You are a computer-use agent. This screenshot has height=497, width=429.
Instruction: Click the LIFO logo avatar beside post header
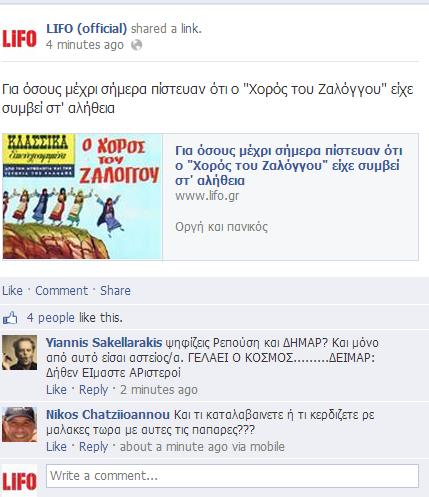tap(19, 38)
